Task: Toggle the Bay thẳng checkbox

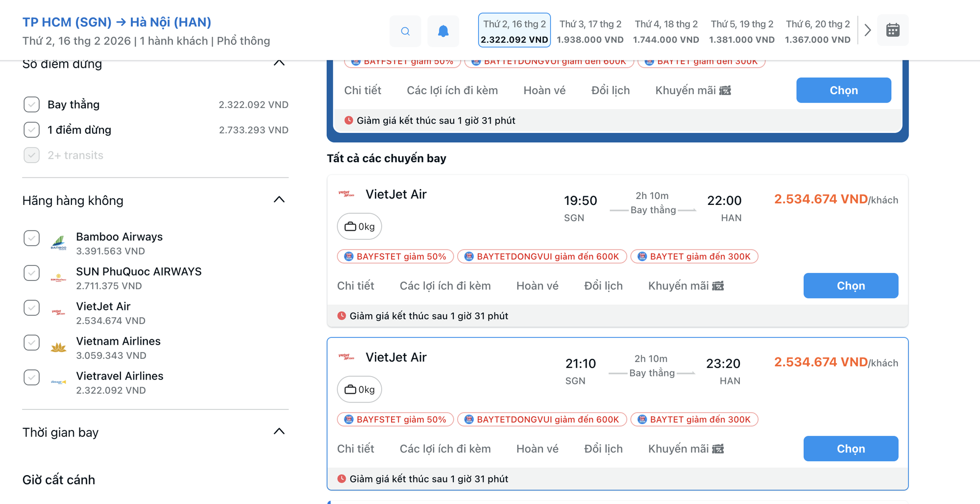Action: 32,104
